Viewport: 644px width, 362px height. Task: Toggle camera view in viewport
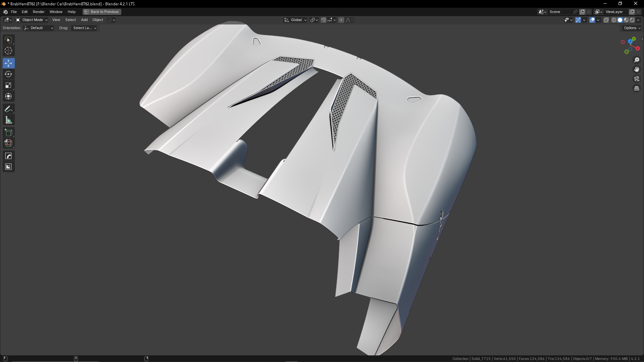pos(637,79)
